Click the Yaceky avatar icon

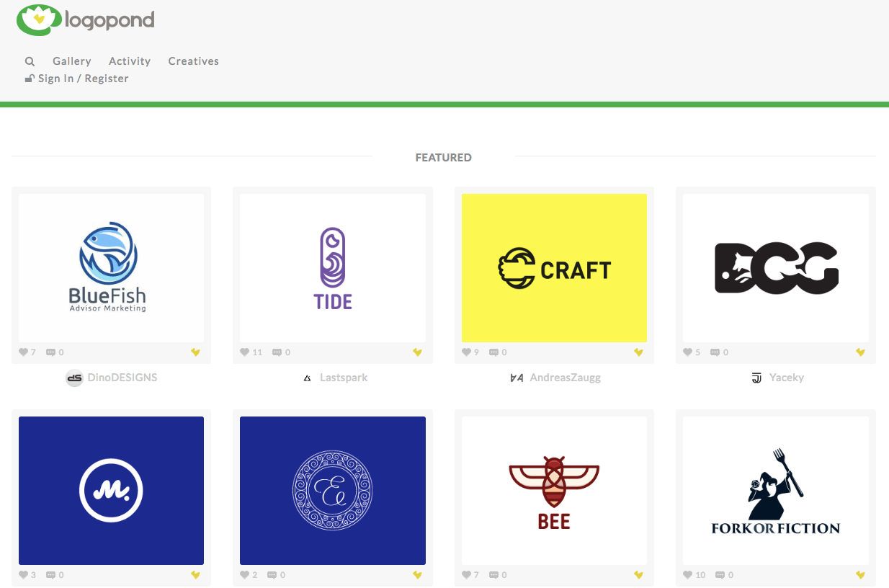click(756, 377)
